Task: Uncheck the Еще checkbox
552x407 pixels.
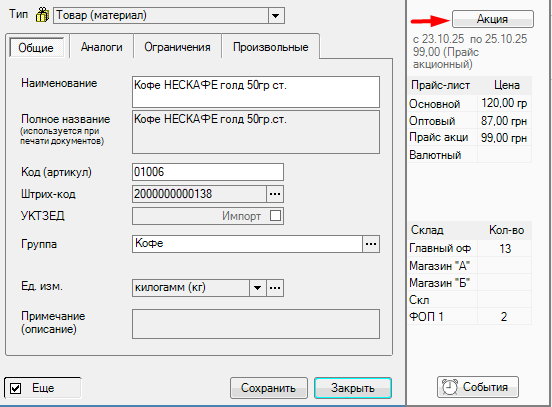Action: point(15,388)
